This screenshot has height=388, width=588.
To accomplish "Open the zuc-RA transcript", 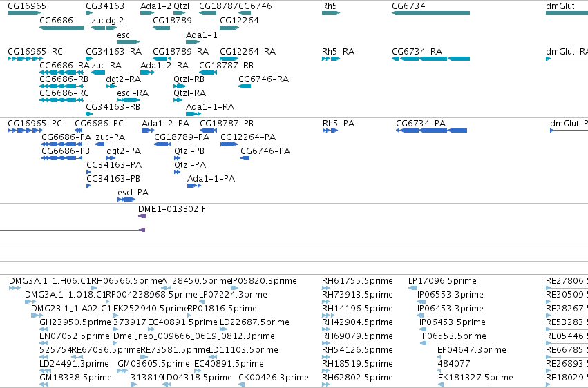I will tap(106, 66).
